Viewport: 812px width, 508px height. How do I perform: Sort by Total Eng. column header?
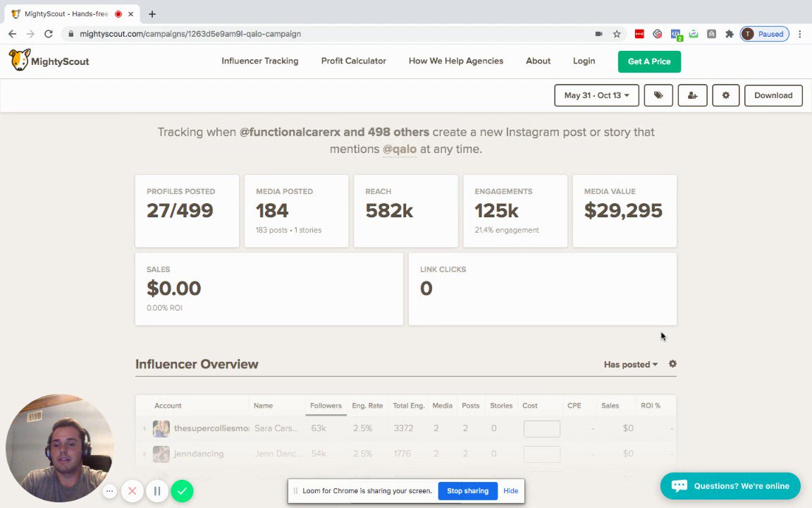click(408, 406)
